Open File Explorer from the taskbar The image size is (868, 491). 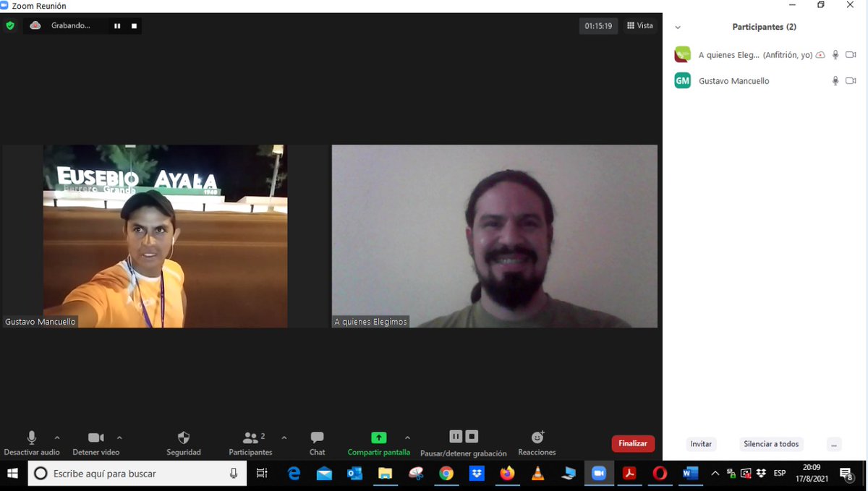[385, 473]
